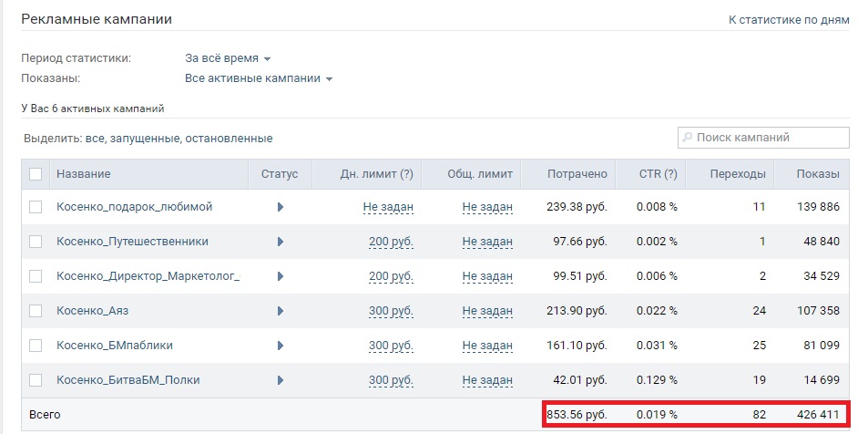Open 'К статистике по дням' link
Viewport: 868px width, 434px height.
[x=789, y=19]
